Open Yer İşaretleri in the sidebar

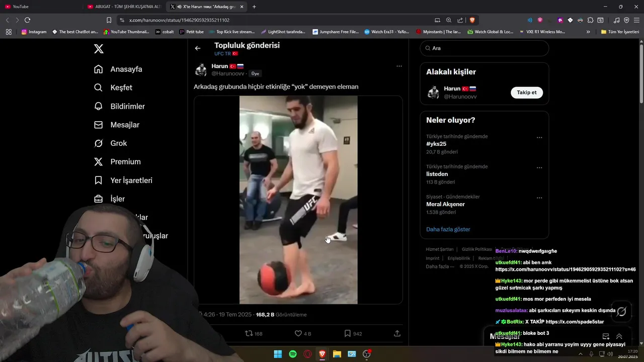[x=123, y=180]
